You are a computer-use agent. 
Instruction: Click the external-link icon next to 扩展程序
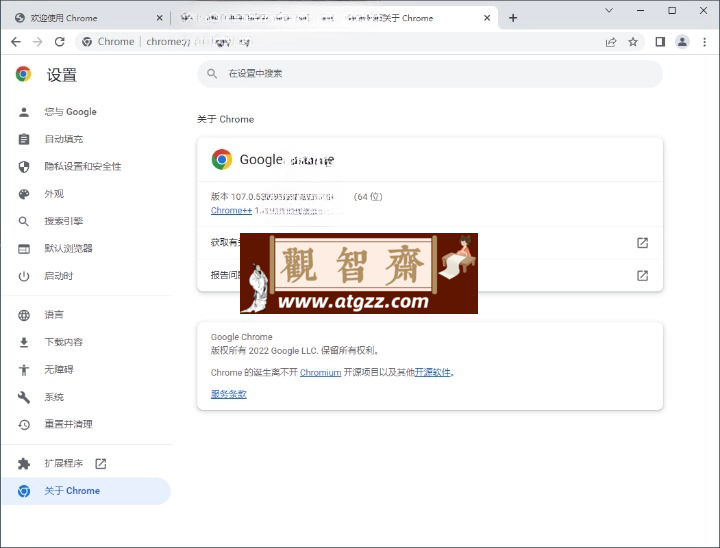click(x=101, y=464)
